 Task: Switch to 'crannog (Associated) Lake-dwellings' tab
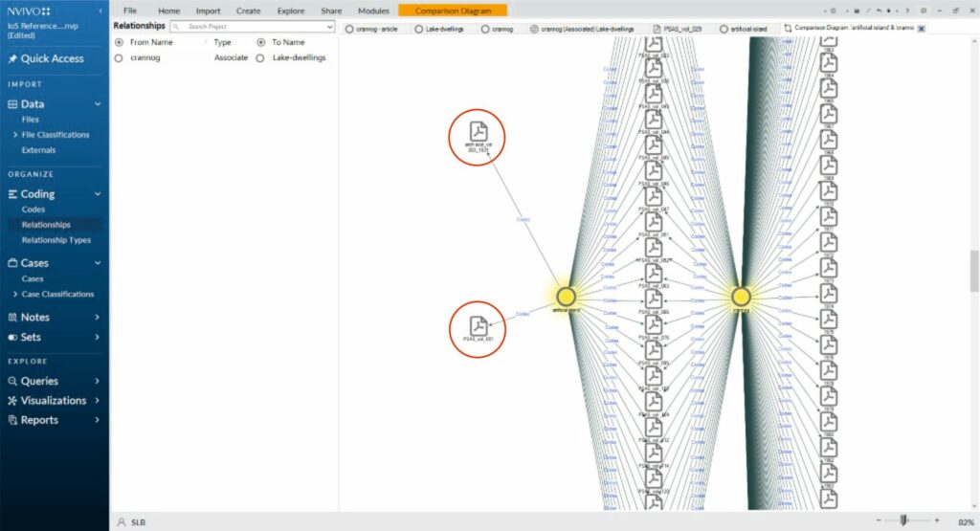click(583, 29)
